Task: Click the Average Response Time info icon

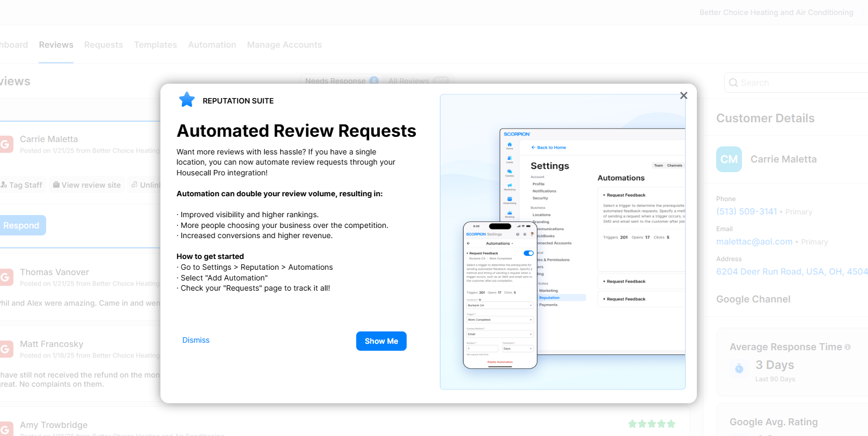Action: tap(848, 347)
